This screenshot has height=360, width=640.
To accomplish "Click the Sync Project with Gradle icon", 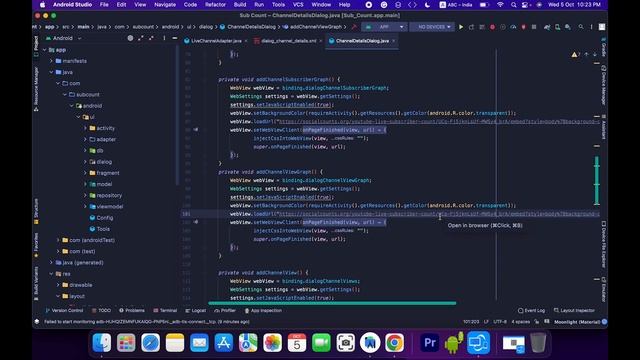I will (547, 27).
